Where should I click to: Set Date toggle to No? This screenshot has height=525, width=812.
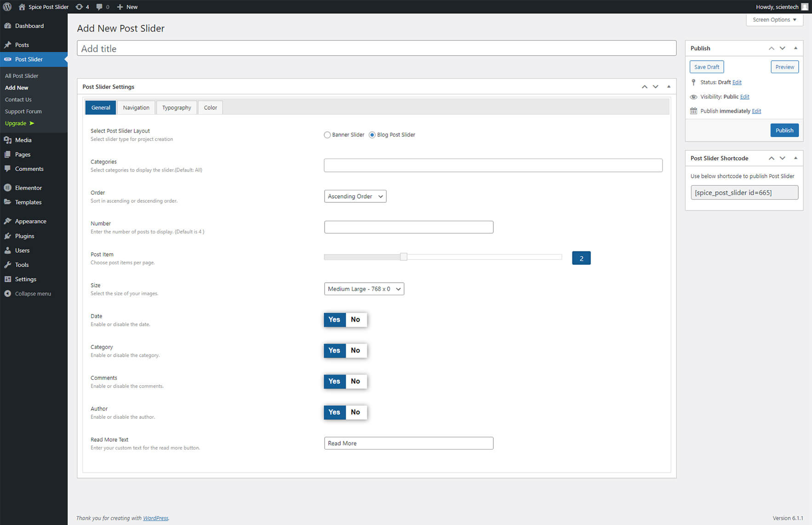coord(355,320)
